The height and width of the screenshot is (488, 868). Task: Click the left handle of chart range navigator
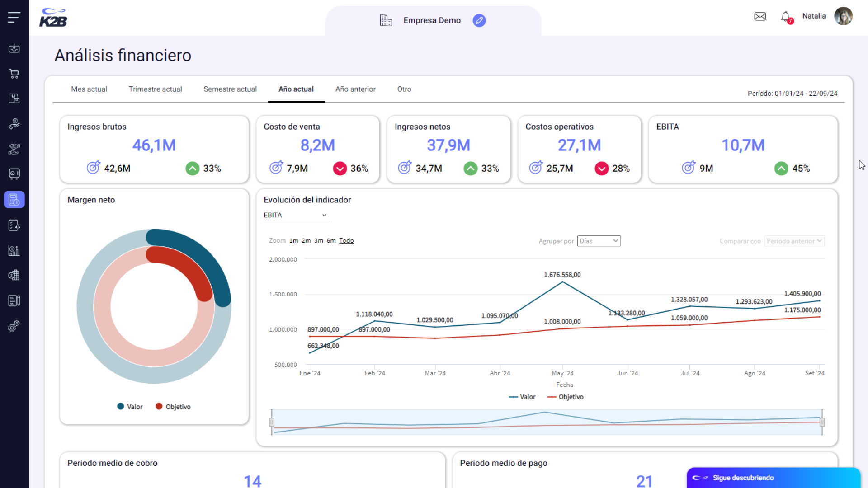click(272, 422)
